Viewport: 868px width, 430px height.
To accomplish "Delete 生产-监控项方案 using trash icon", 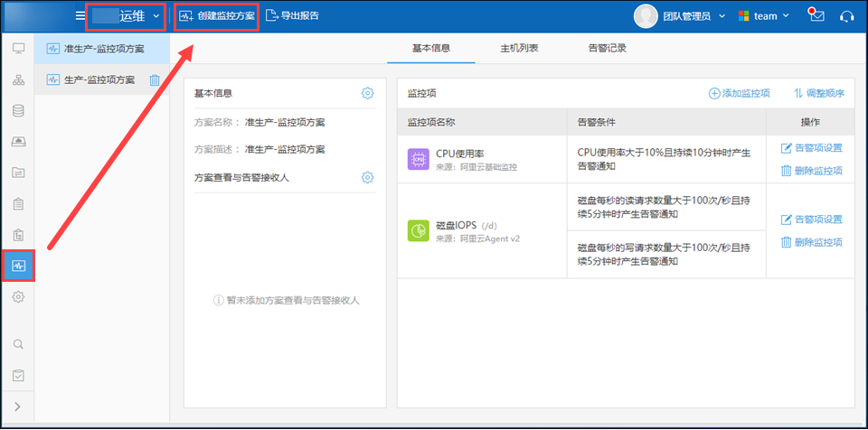I will 155,80.
